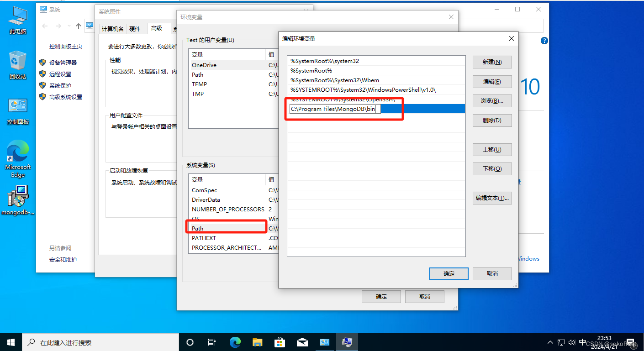Click 浏览(B)... button
This screenshot has height=351, width=644.
tap(492, 100)
